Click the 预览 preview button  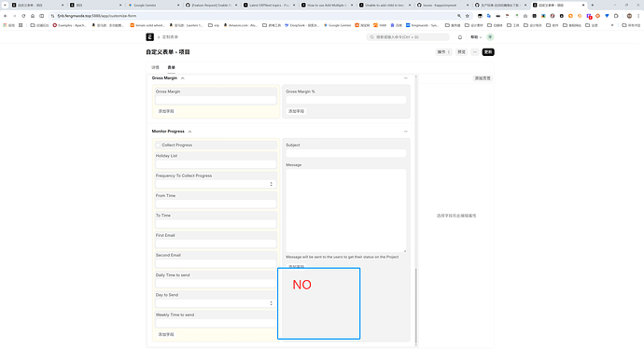click(462, 51)
